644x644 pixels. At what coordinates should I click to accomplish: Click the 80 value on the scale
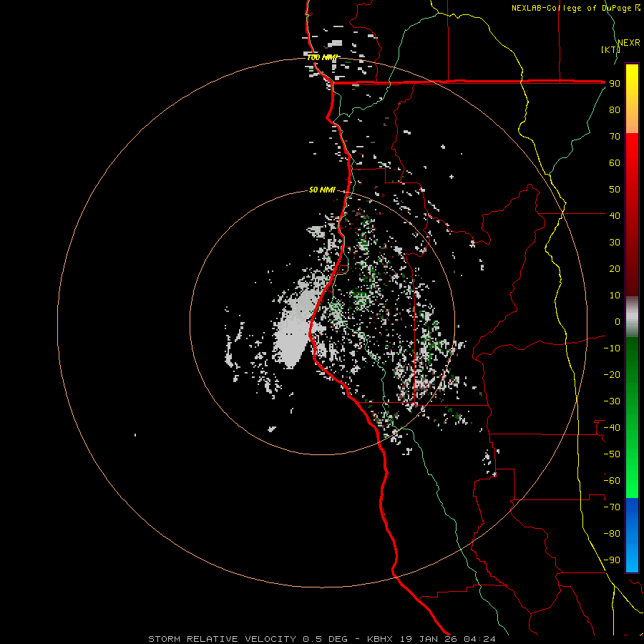pyautogui.click(x=615, y=109)
